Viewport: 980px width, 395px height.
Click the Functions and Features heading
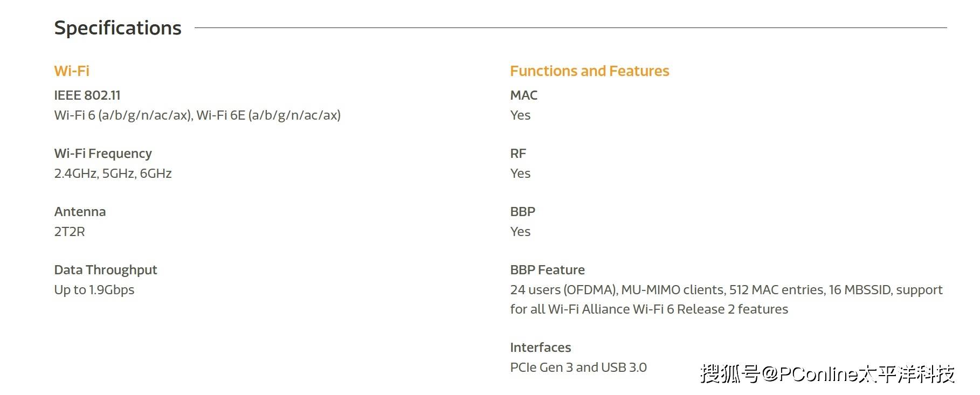589,71
